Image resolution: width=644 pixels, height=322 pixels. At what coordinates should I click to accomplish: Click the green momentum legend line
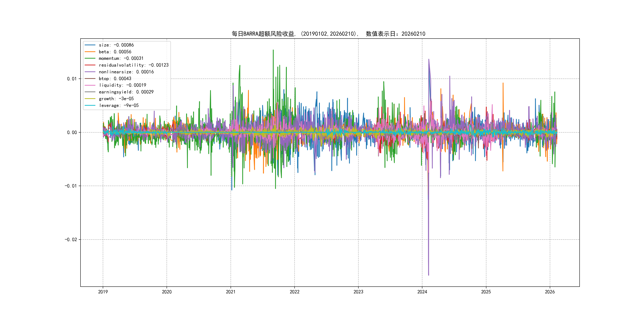[x=90, y=58]
